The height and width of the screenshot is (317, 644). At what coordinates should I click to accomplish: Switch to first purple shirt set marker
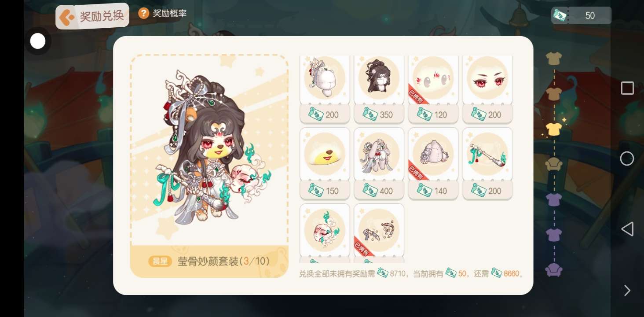click(x=554, y=199)
